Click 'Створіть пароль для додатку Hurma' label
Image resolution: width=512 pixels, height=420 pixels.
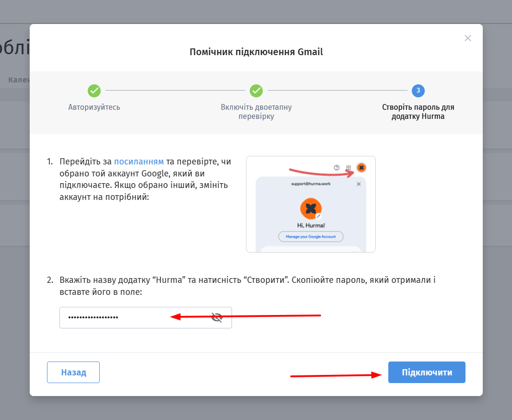coord(418,112)
